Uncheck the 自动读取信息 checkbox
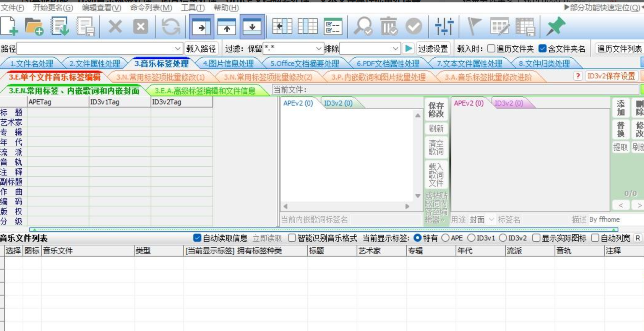The image size is (644, 331). [197, 238]
